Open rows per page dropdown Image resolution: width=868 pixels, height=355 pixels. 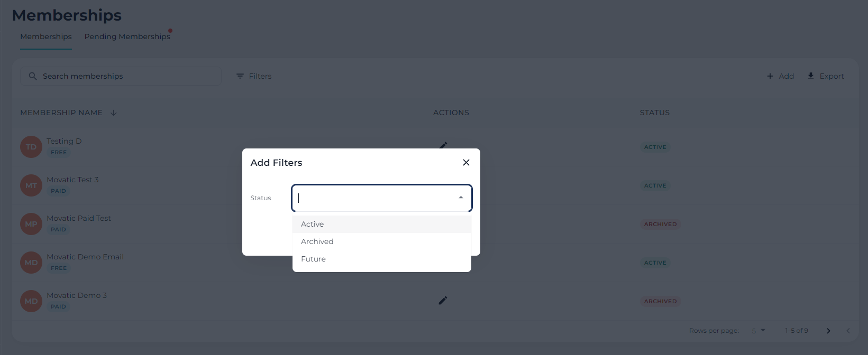(x=759, y=331)
